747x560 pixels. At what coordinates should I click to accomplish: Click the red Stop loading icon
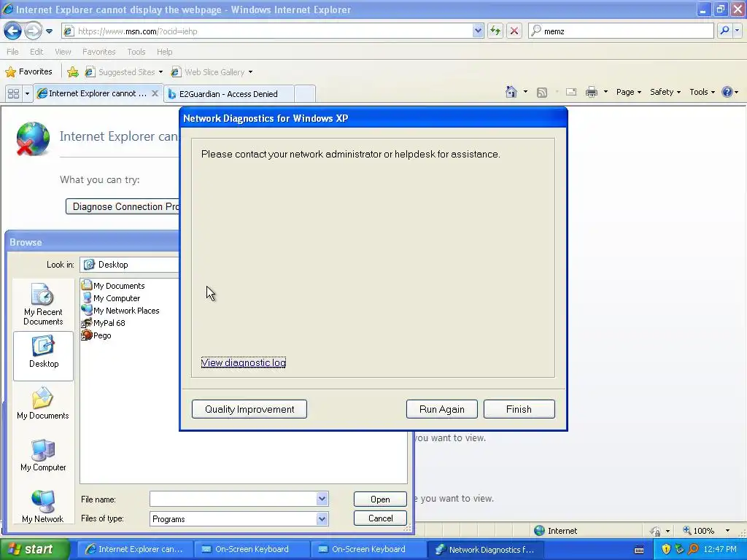pos(514,31)
